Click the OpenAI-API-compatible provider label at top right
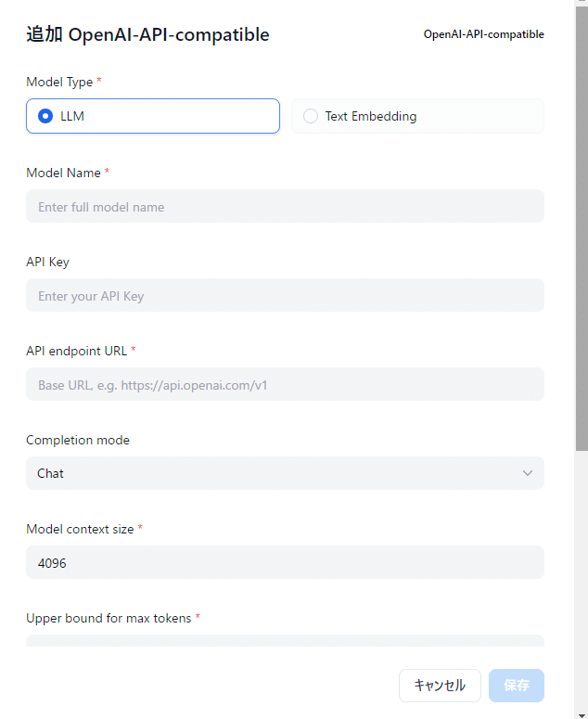 [x=483, y=35]
